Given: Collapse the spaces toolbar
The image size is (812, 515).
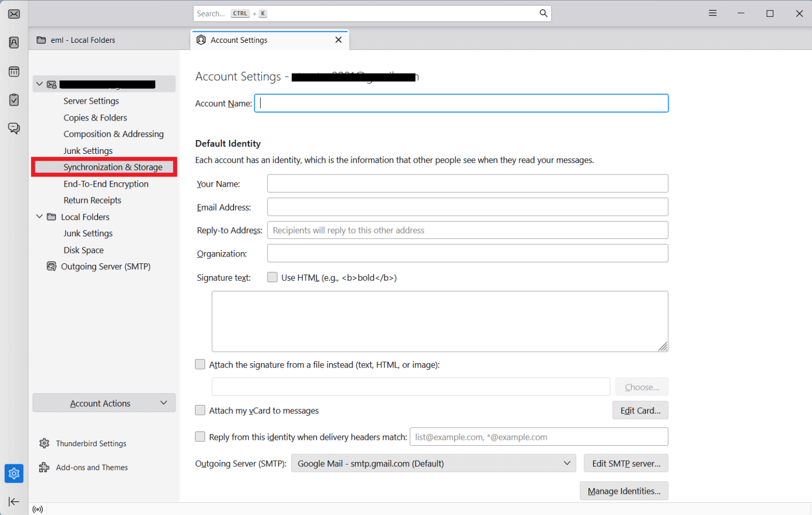Looking at the screenshot, I should 14,501.
